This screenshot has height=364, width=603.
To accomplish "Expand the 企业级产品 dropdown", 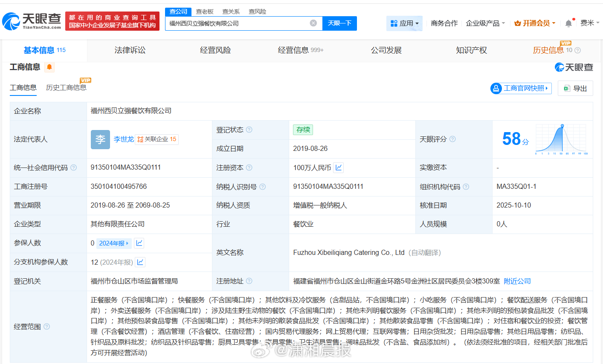I will click(485, 23).
